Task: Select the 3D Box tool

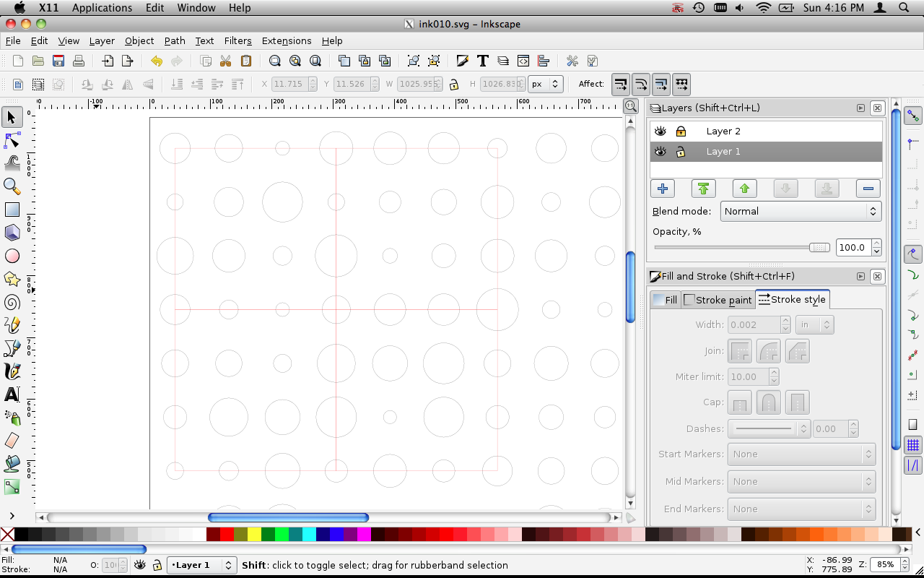Action: 12,232
